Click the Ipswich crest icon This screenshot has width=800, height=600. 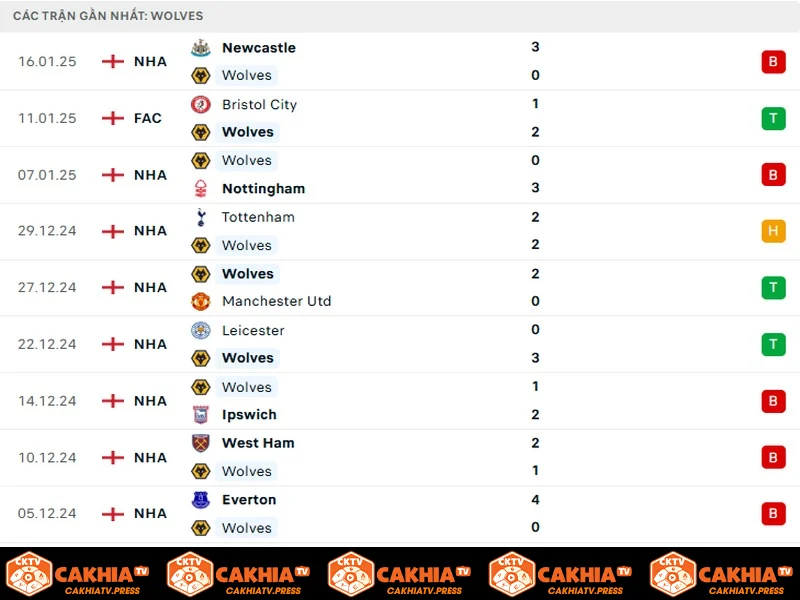pyautogui.click(x=201, y=415)
